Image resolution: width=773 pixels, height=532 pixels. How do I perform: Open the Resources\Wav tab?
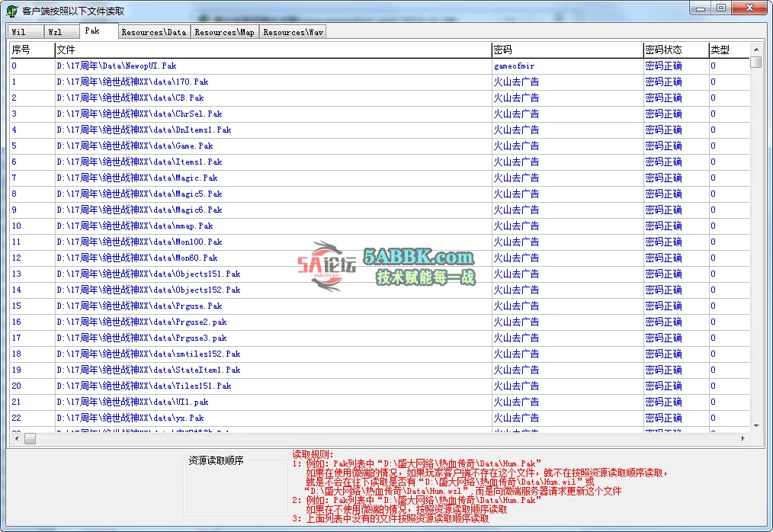[x=293, y=32]
